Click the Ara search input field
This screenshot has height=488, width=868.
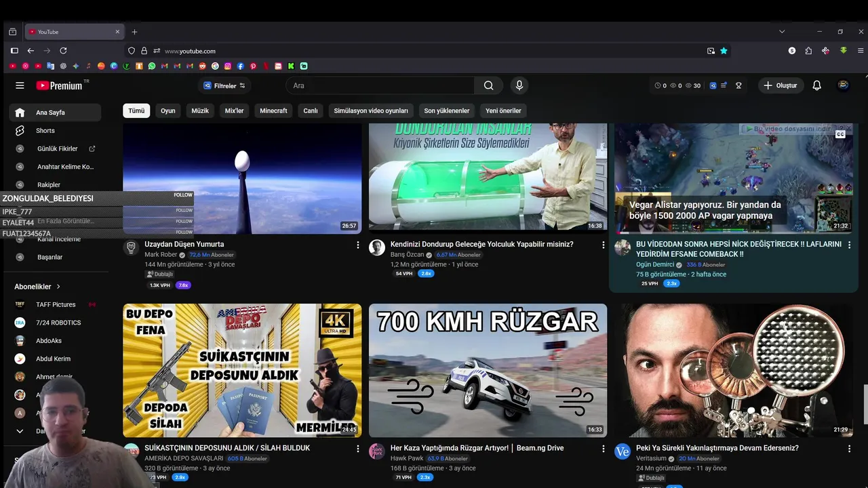(x=380, y=85)
